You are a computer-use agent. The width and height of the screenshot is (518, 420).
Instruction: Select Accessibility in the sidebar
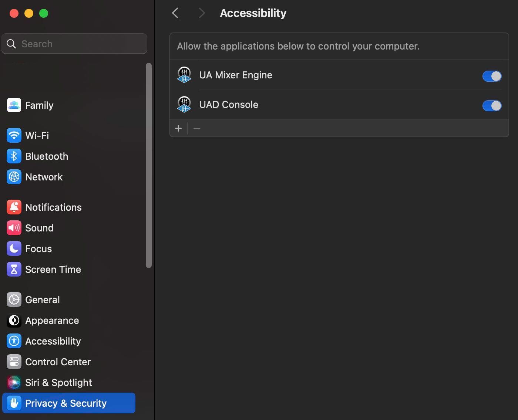point(53,341)
